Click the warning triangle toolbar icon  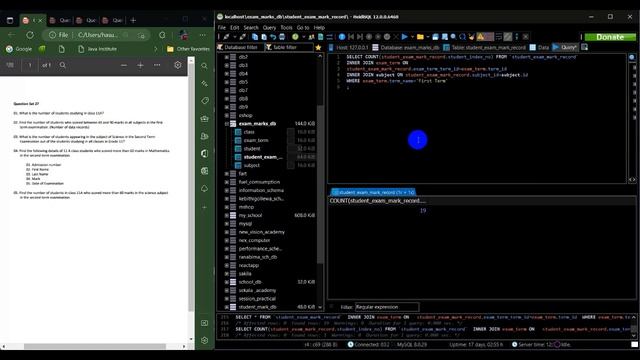click(x=480, y=37)
